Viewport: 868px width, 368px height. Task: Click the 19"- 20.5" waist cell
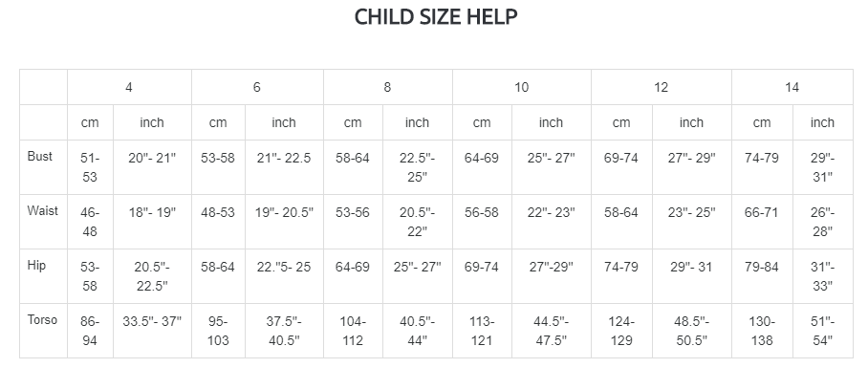pos(284,212)
